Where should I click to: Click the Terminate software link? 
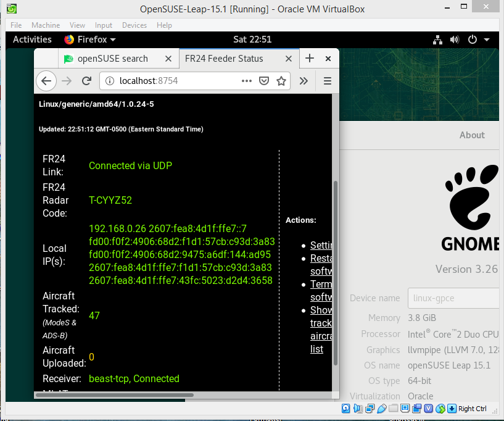pos(321,290)
